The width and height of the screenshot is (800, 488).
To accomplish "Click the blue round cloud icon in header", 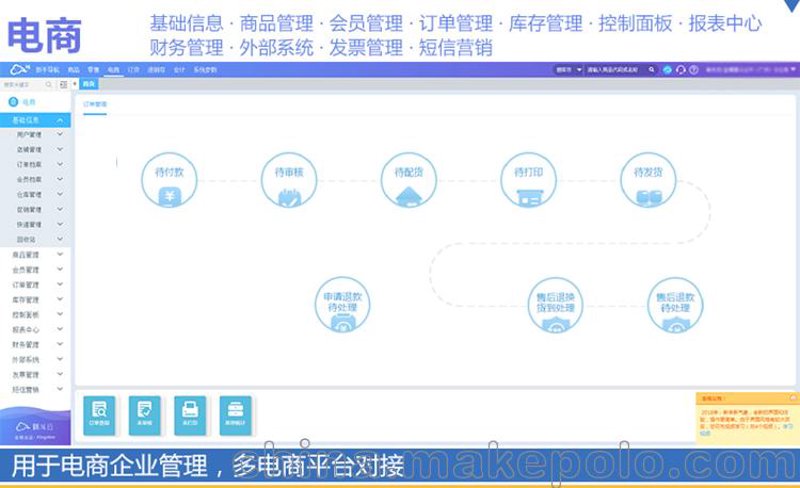I will click(x=667, y=69).
